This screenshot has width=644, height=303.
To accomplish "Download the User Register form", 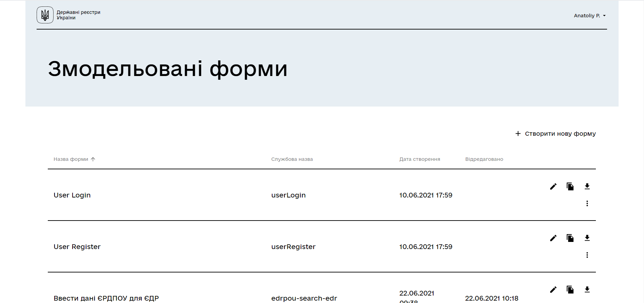I will pyautogui.click(x=587, y=238).
